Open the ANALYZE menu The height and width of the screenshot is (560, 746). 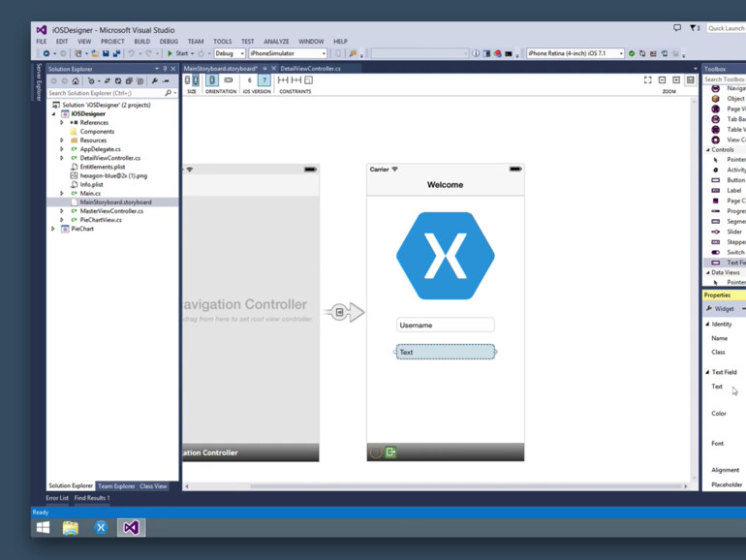click(x=276, y=42)
